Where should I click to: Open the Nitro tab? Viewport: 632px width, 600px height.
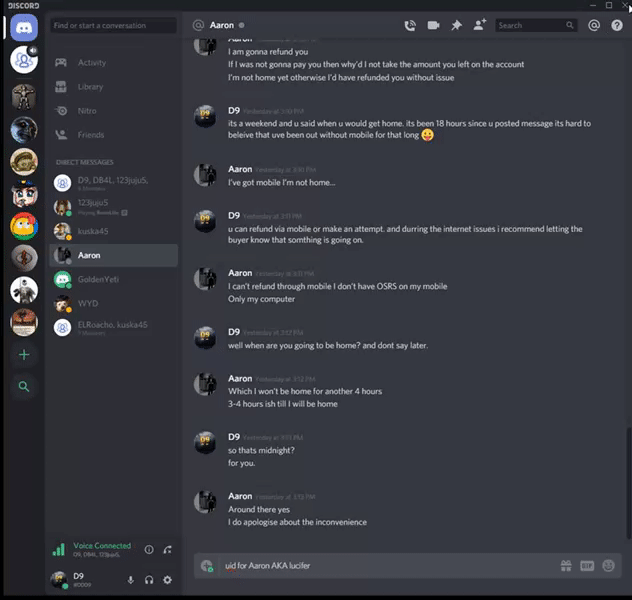coord(113,111)
